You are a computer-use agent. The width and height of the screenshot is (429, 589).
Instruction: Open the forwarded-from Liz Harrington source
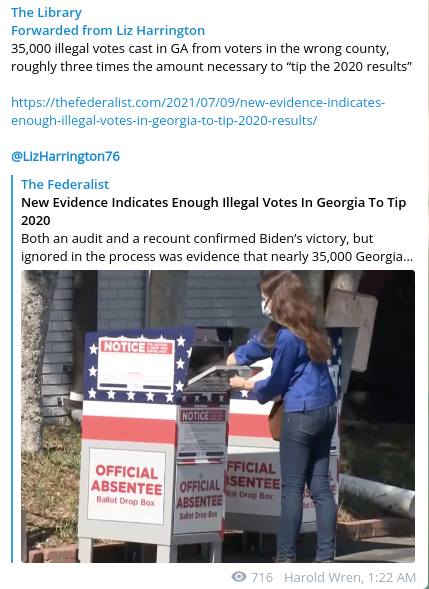coord(108,30)
